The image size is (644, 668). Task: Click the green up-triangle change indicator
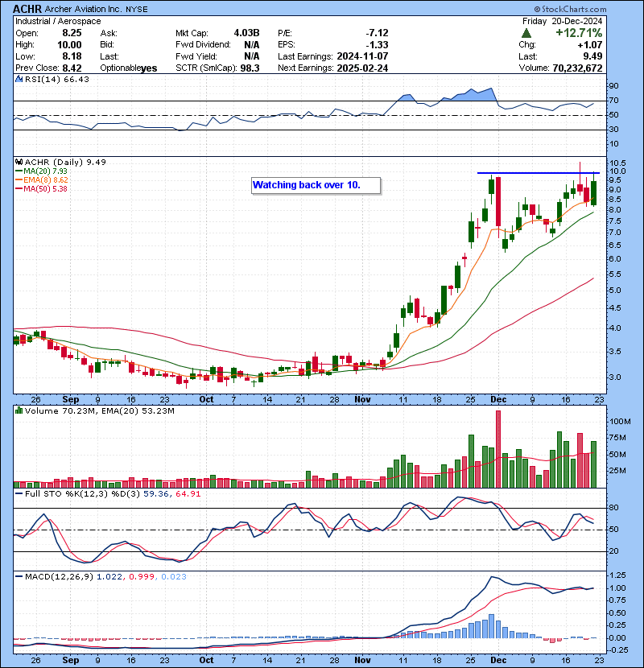coord(526,33)
